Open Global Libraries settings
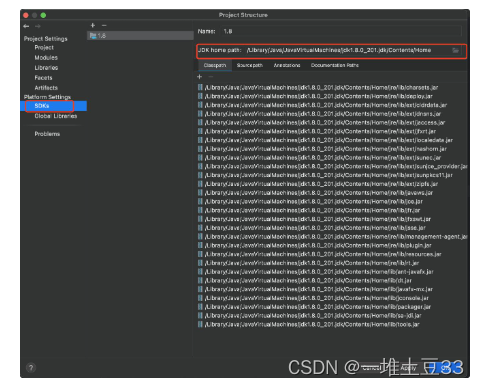The image size is (480, 387). point(56,116)
